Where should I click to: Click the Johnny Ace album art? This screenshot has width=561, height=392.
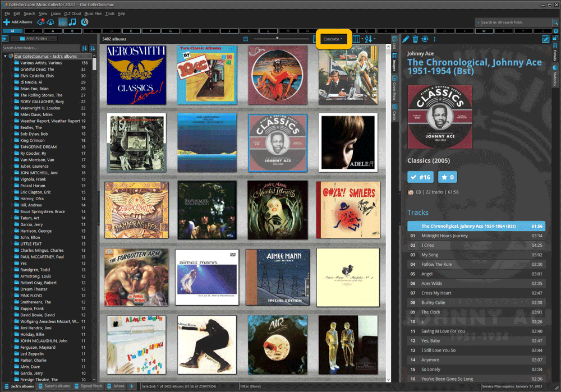(x=440, y=117)
